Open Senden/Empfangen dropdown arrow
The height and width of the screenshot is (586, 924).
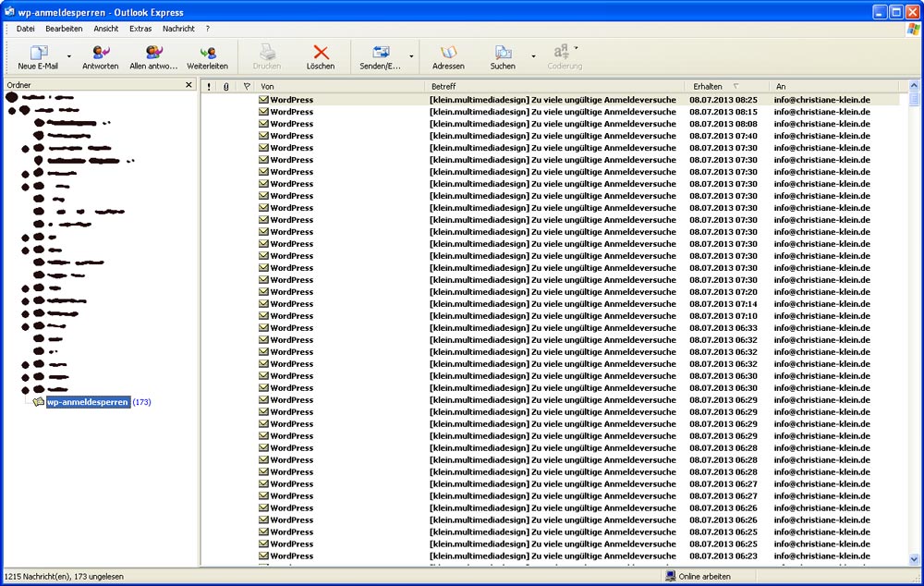(x=411, y=56)
